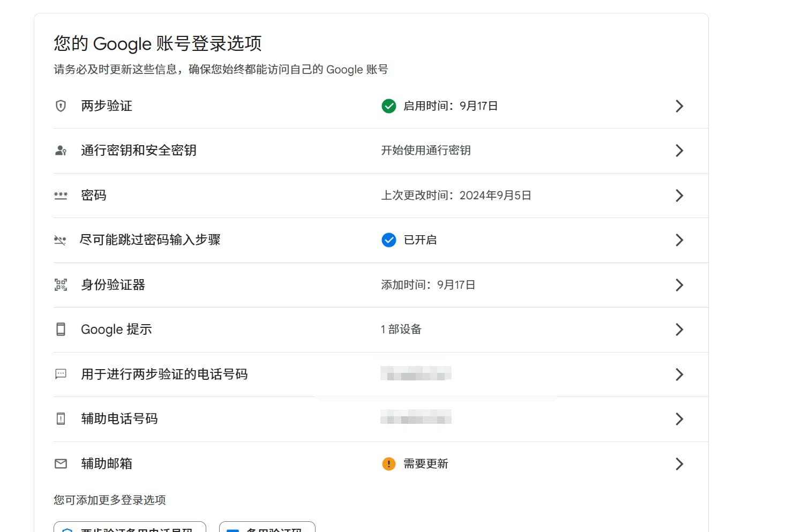Expand the Google 提示 row chevron
Viewport: 810px width, 532px height.
pyautogui.click(x=679, y=329)
